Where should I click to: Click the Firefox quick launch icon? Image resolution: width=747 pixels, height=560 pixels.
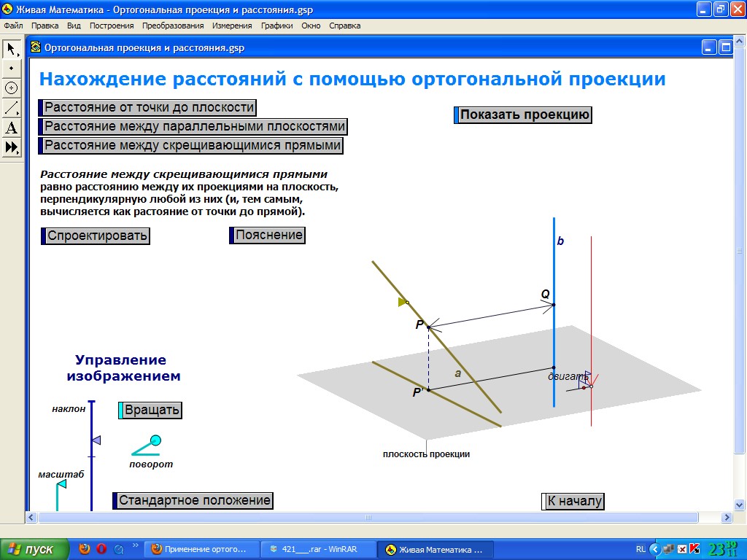85,549
